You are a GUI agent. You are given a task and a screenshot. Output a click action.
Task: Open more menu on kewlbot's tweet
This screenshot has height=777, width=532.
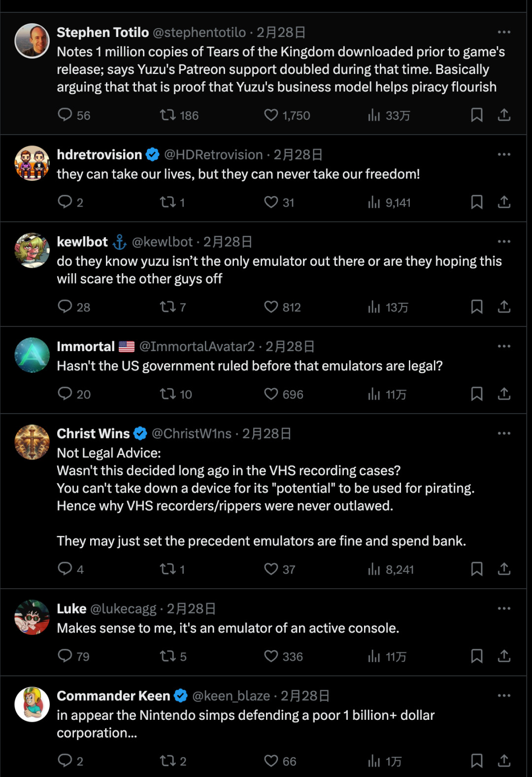[x=504, y=242]
